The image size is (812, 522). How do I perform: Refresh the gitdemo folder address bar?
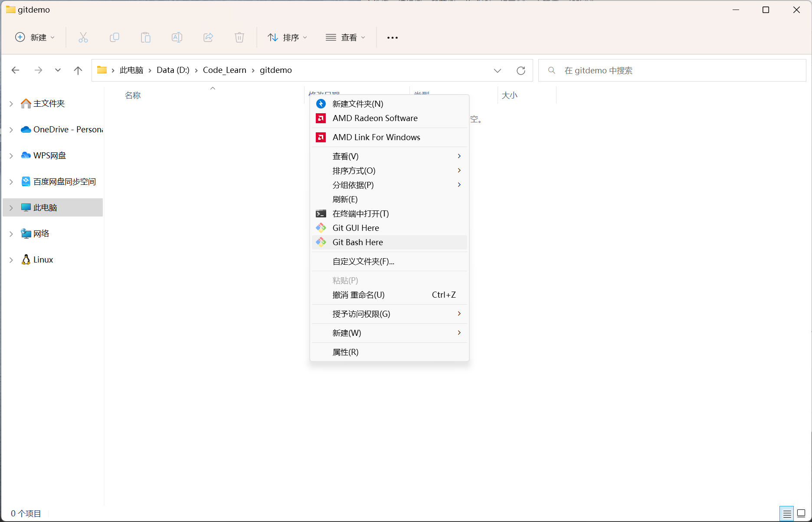click(x=521, y=70)
